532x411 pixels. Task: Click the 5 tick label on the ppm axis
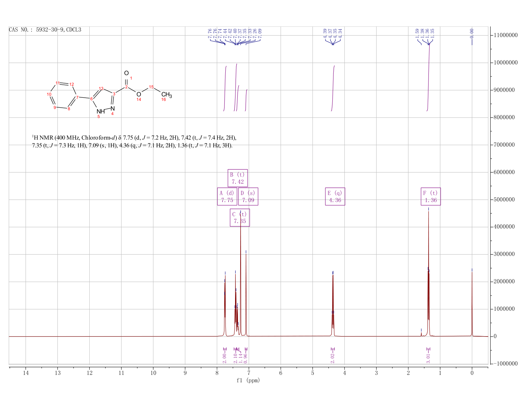[312, 373]
